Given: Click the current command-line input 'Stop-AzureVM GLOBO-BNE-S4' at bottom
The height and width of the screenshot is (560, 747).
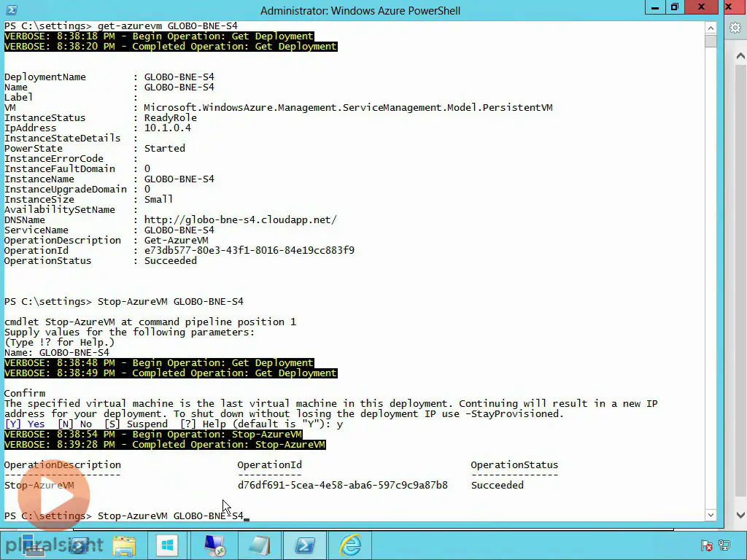Looking at the screenshot, I should coord(171,516).
